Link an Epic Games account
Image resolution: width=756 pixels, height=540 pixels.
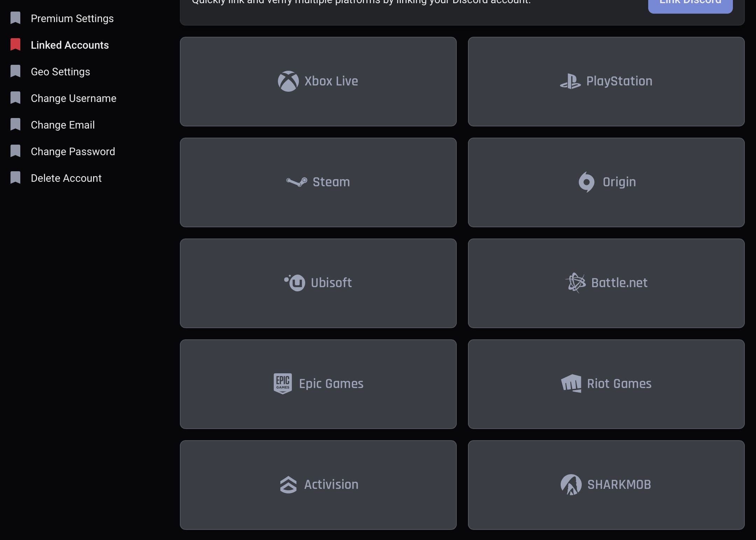318,384
